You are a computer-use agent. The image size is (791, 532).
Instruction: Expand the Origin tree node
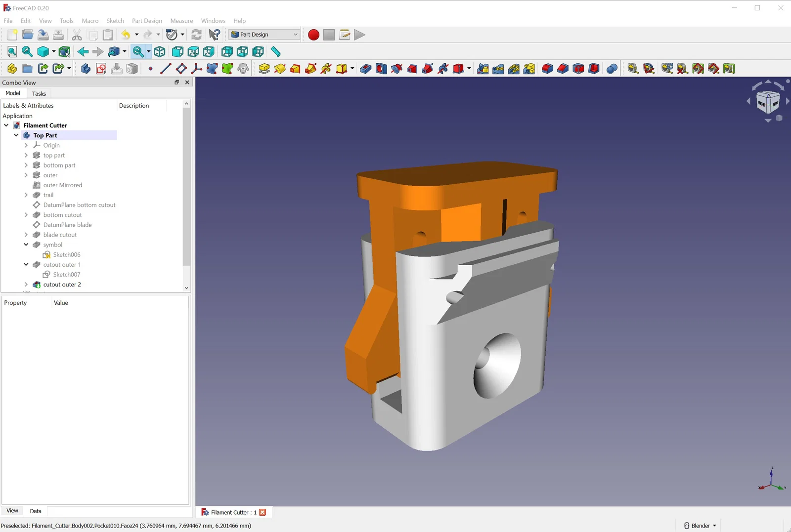click(x=26, y=145)
